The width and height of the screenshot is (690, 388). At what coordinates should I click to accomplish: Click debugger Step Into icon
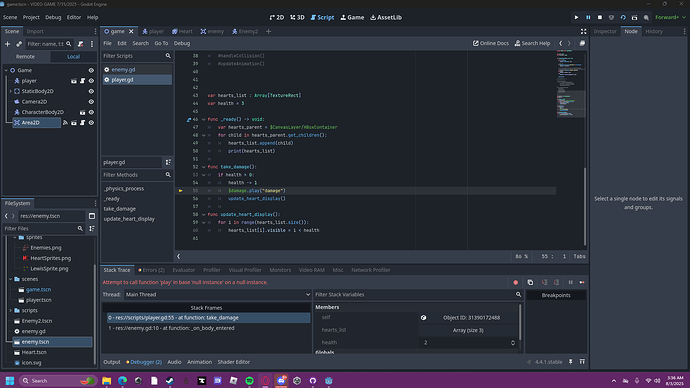point(545,282)
